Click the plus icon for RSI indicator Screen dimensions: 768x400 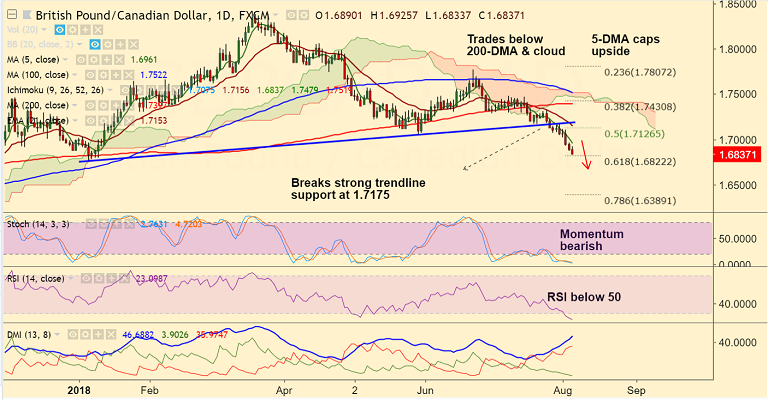[x=112, y=279]
